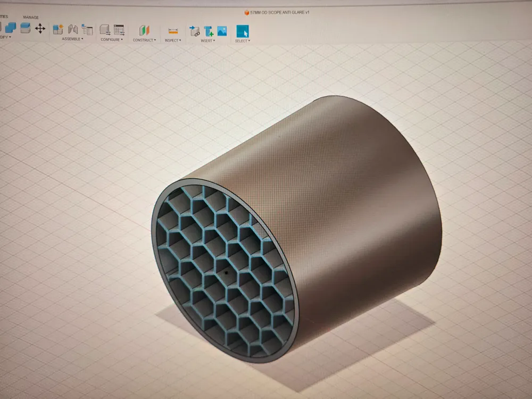
Task: Expand the CONSTRUCT dropdown
Action: (144, 39)
